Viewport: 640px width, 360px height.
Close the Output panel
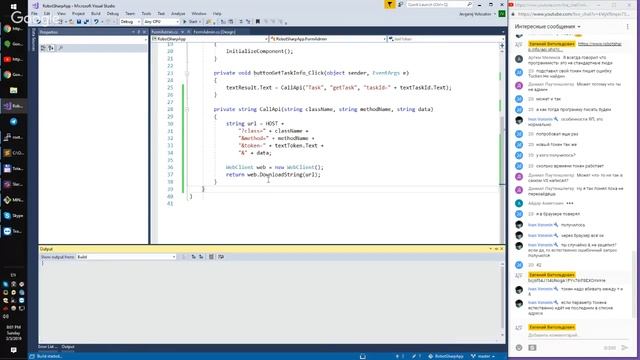coord(502,249)
